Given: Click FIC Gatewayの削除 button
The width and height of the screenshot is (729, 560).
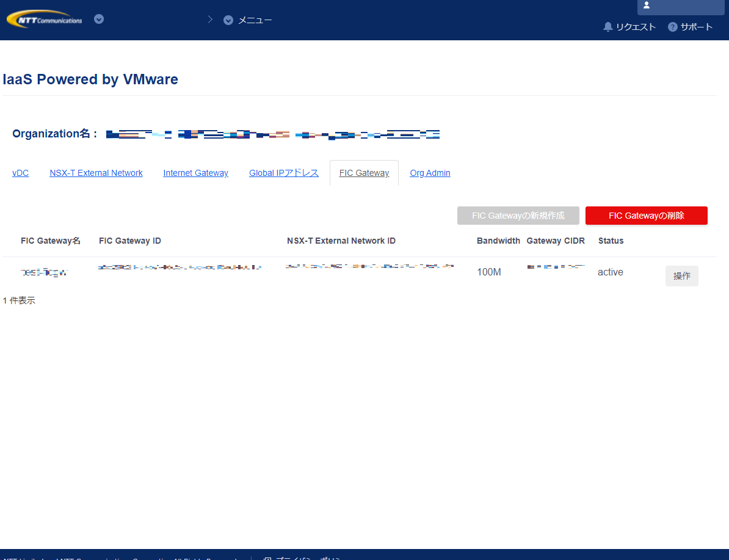Looking at the screenshot, I should click(x=646, y=216).
